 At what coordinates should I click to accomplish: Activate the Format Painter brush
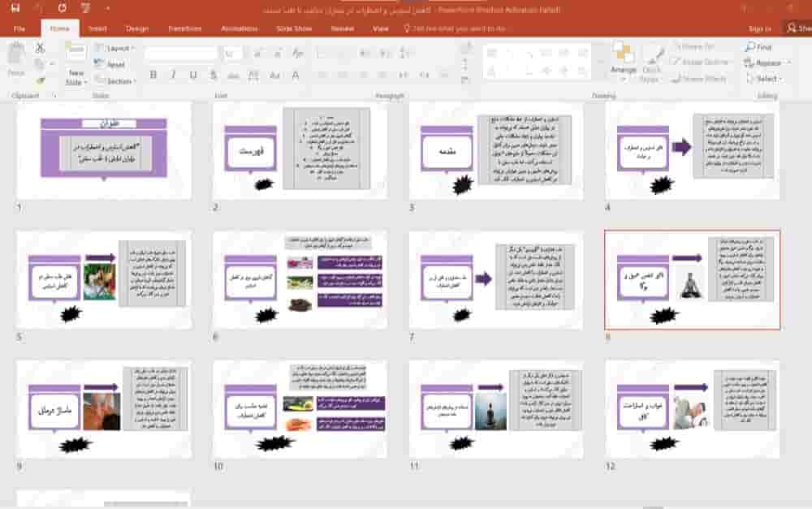coord(41,80)
